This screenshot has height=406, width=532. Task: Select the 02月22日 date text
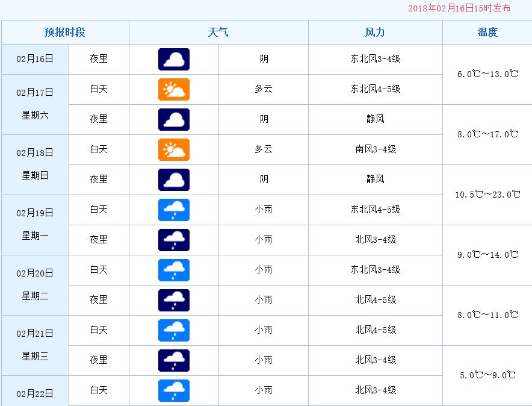(x=35, y=393)
